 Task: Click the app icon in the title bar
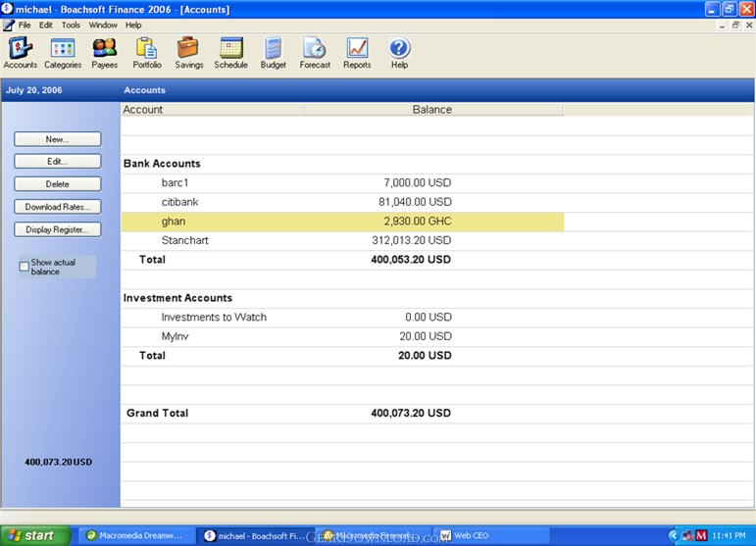(x=7, y=9)
